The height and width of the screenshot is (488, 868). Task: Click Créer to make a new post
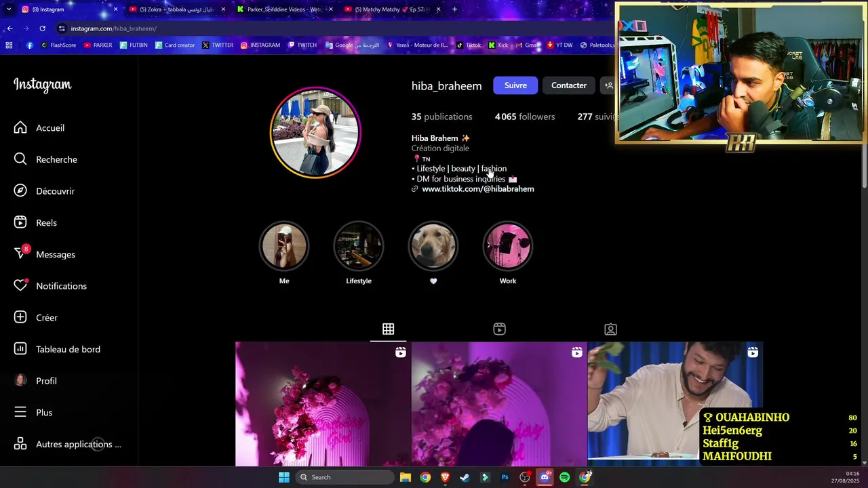pyautogui.click(x=36, y=318)
